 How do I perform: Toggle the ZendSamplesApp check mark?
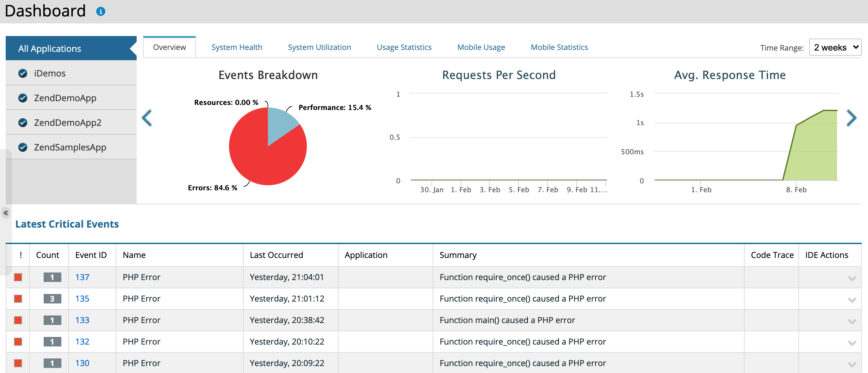(x=23, y=147)
